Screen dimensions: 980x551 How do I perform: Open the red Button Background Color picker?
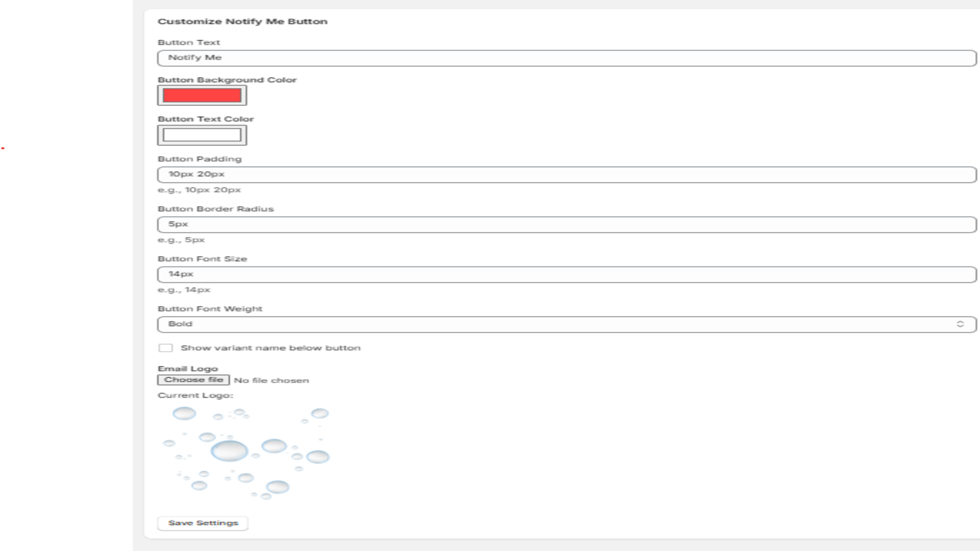coord(202,96)
